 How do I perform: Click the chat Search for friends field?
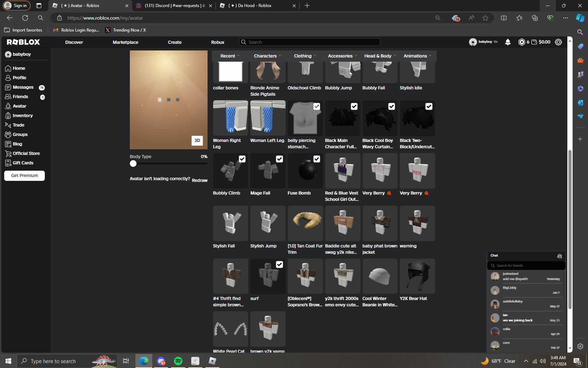(x=526, y=266)
